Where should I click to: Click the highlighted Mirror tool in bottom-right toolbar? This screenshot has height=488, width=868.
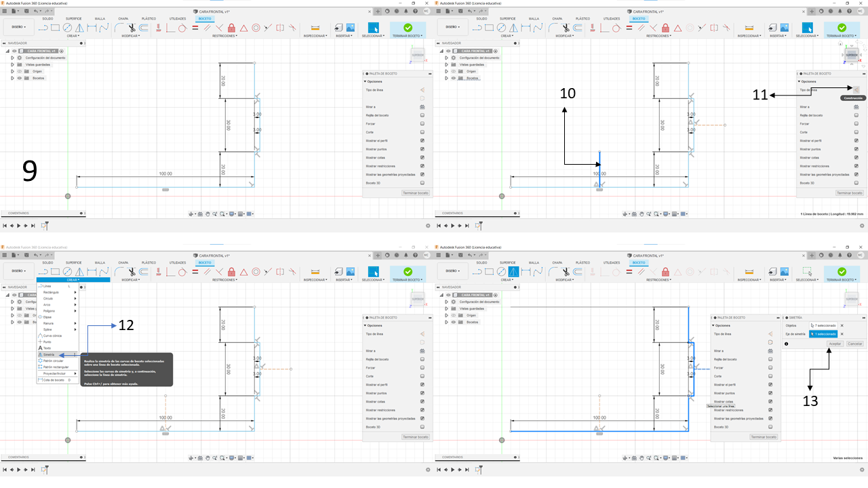513,272
